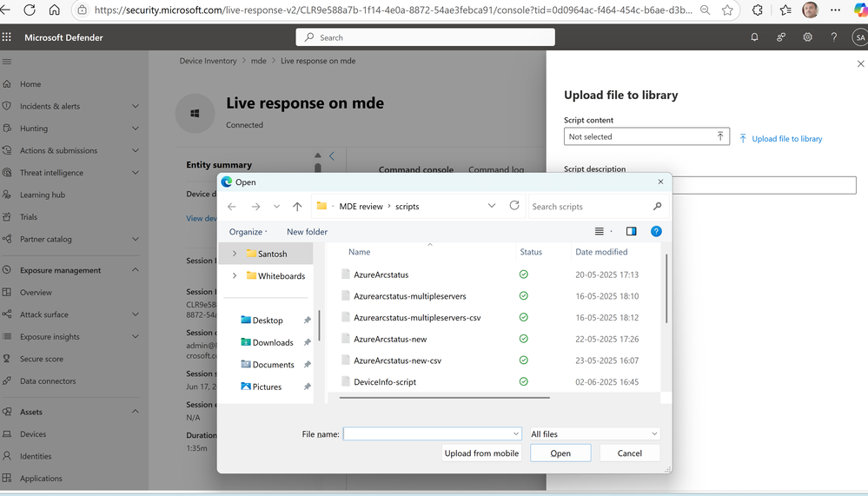The image size is (868, 496).
Task: Click upload arrow inside Script content box
Action: (720, 136)
